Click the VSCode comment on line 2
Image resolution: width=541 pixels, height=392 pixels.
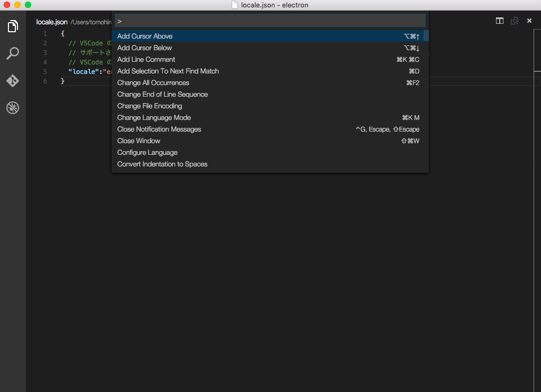point(90,43)
